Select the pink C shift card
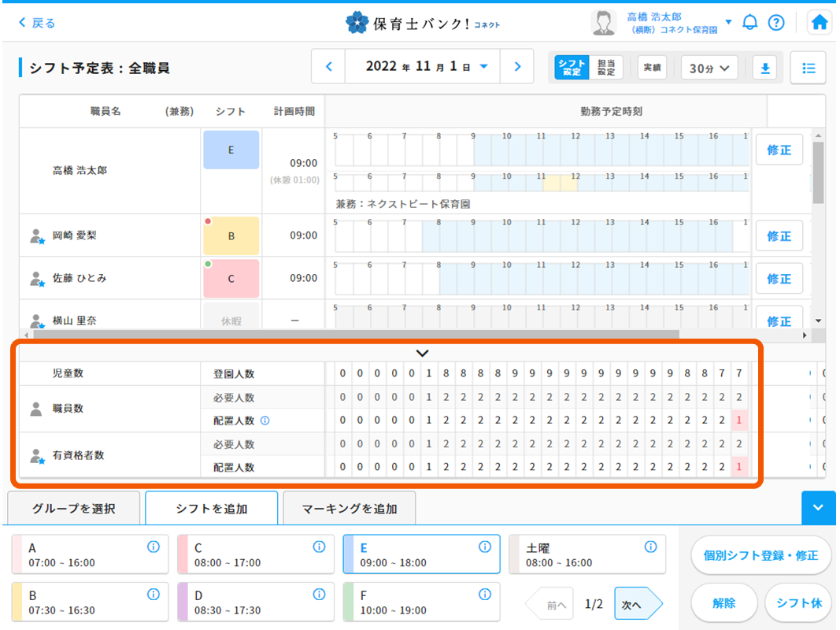 pyautogui.click(x=251, y=555)
